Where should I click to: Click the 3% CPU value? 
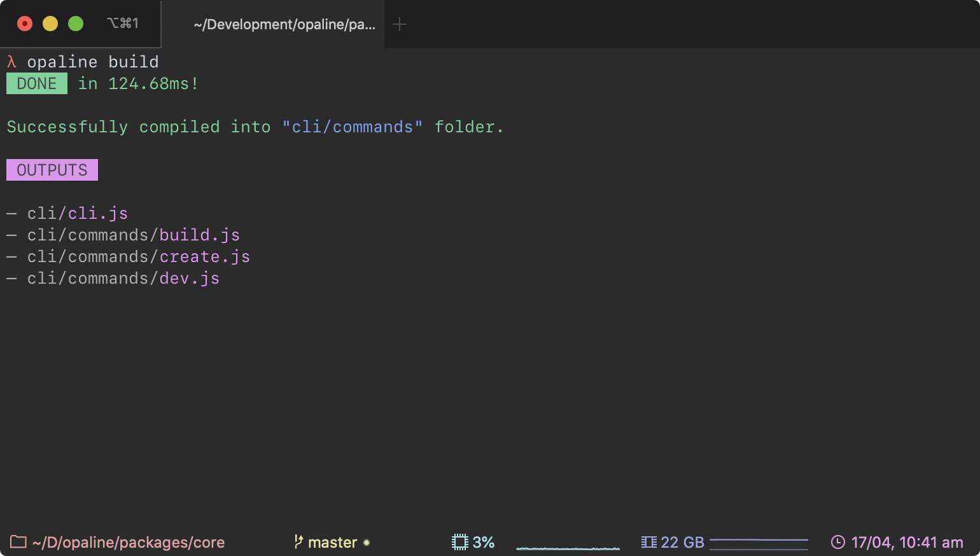(x=484, y=543)
